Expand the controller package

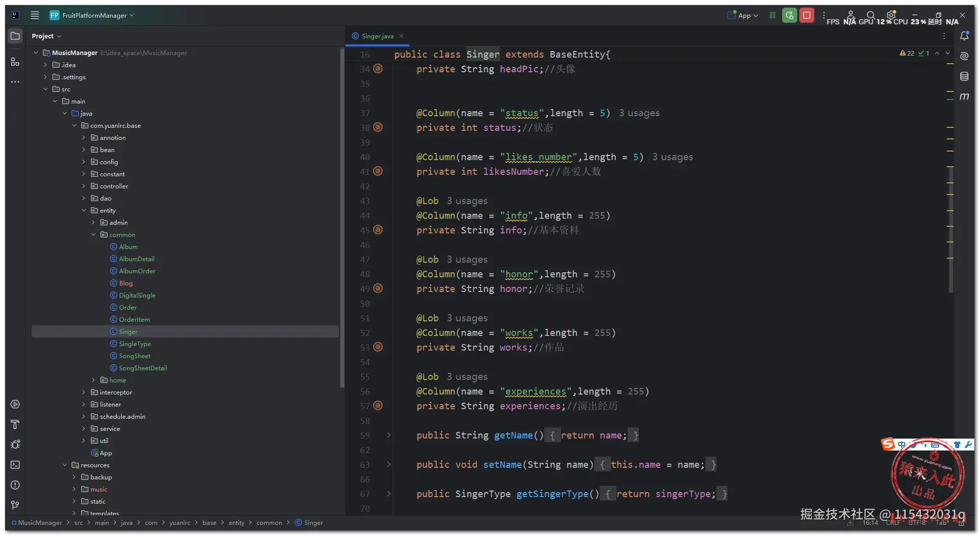[84, 186]
